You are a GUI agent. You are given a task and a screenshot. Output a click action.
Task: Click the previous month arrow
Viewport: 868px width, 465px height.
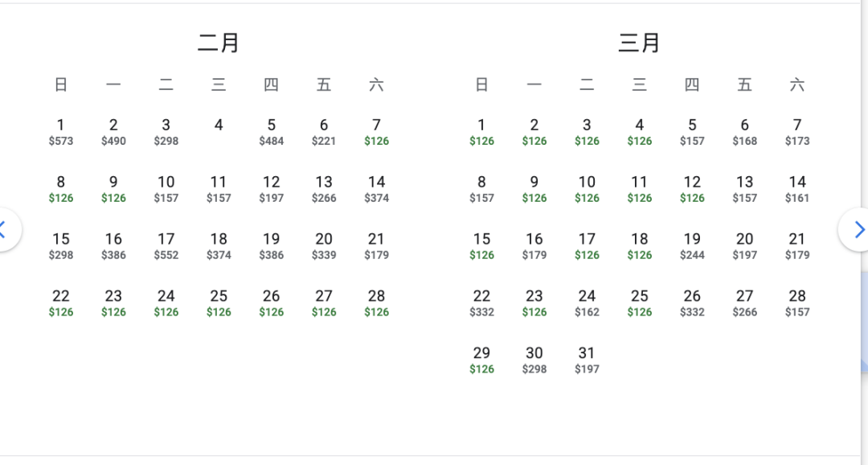point(6,230)
